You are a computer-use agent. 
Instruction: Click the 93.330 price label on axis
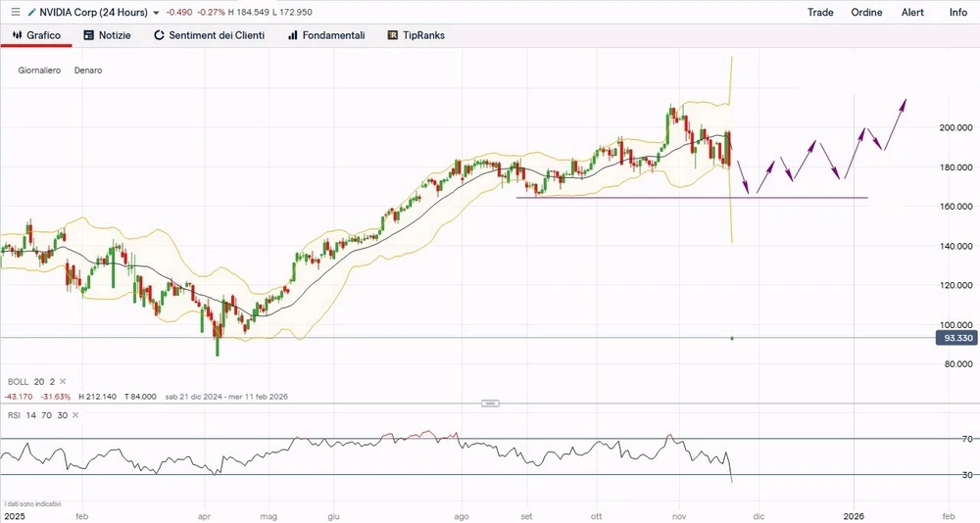pos(956,338)
